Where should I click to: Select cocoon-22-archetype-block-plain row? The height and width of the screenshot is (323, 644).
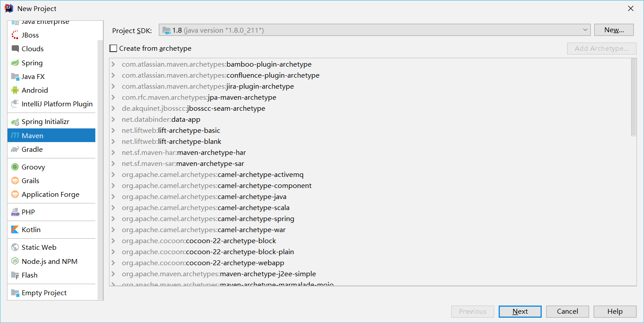[x=370, y=252]
